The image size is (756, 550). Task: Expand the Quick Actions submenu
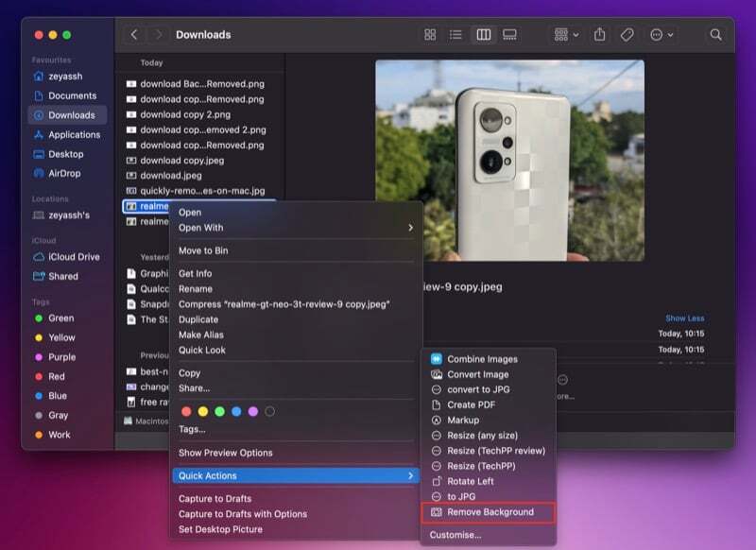point(296,475)
